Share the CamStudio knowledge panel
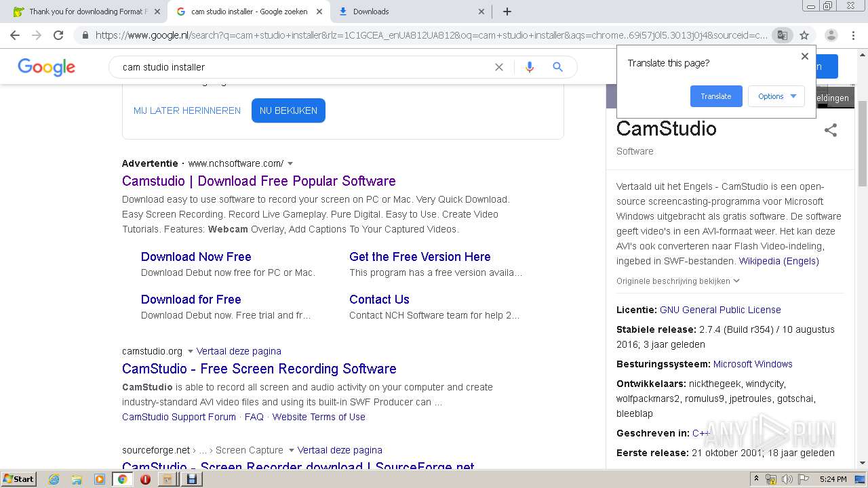This screenshot has width=868, height=488. click(x=831, y=130)
